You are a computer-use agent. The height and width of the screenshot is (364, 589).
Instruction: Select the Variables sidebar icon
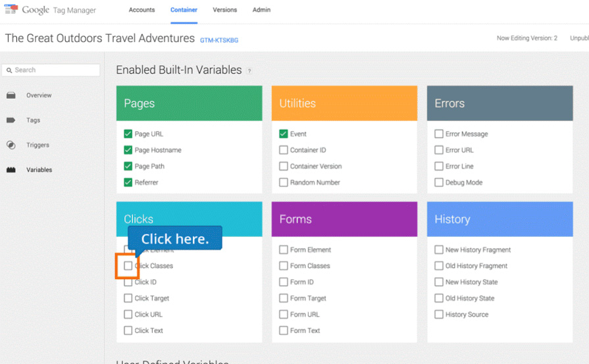[11, 170]
